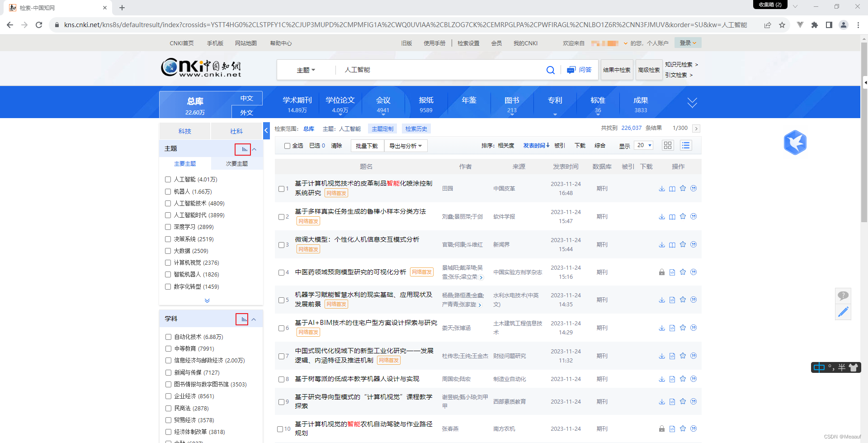
Task: Tick the 深度学习 (2899) theme filter
Action: tap(168, 227)
